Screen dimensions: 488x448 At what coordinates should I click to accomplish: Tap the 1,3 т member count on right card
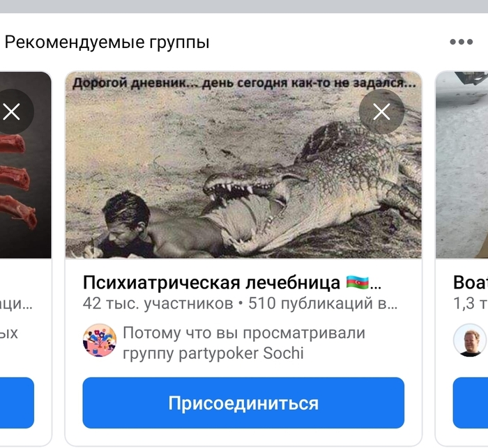[x=471, y=303]
